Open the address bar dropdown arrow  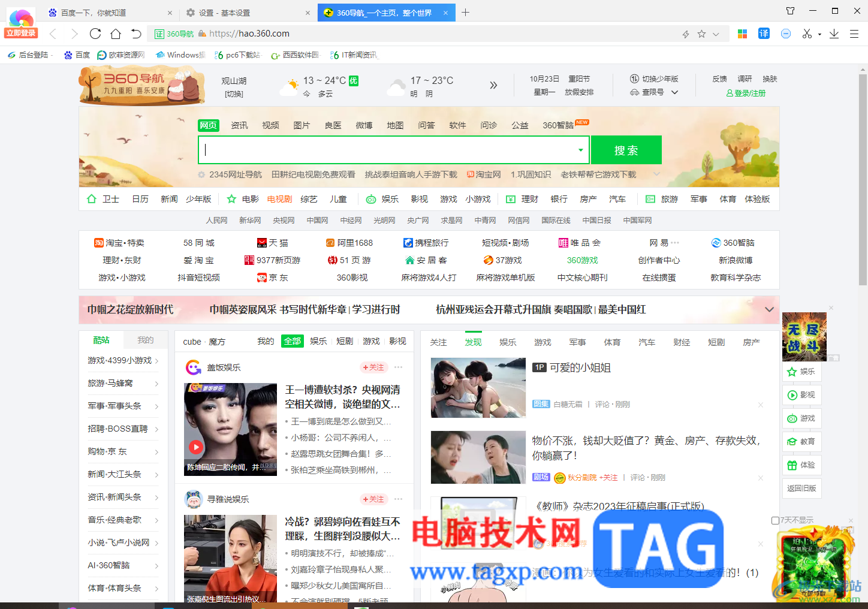click(716, 34)
